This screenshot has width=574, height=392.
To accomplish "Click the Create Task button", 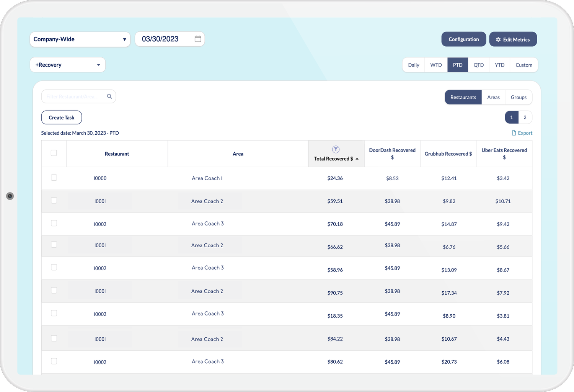I will [x=61, y=117].
